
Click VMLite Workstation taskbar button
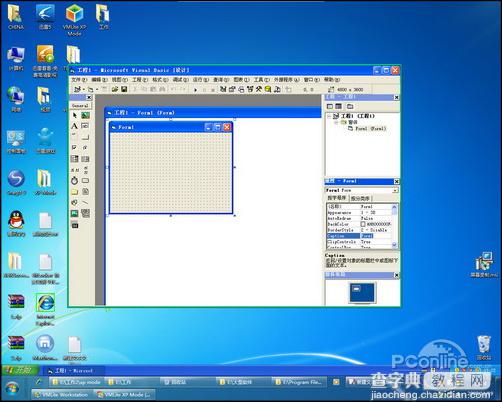tap(61, 395)
